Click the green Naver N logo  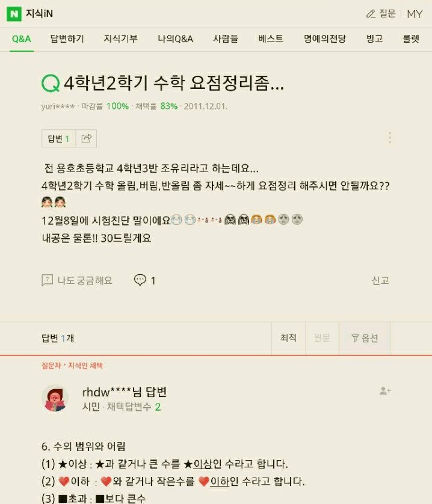pyautogui.click(x=14, y=14)
